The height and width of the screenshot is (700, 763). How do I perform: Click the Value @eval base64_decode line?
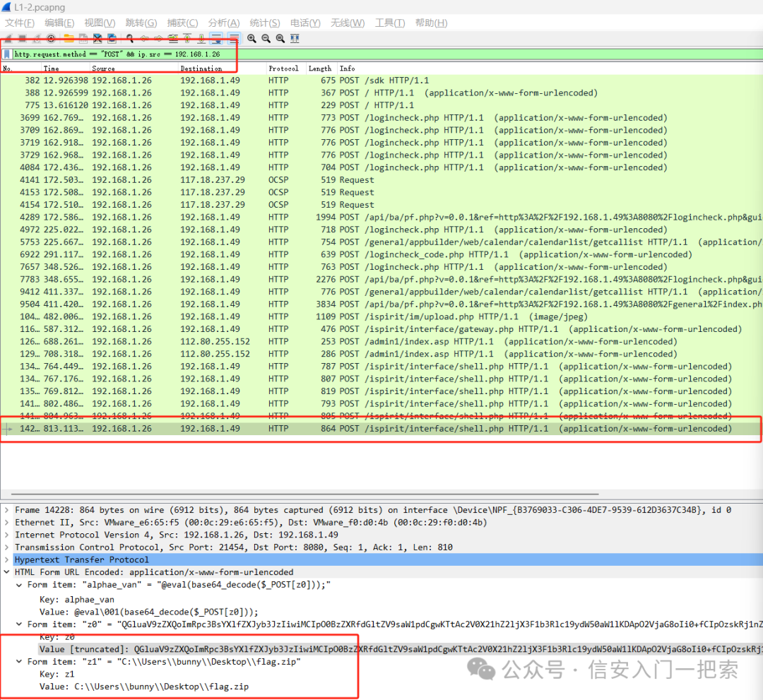point(148,612)
